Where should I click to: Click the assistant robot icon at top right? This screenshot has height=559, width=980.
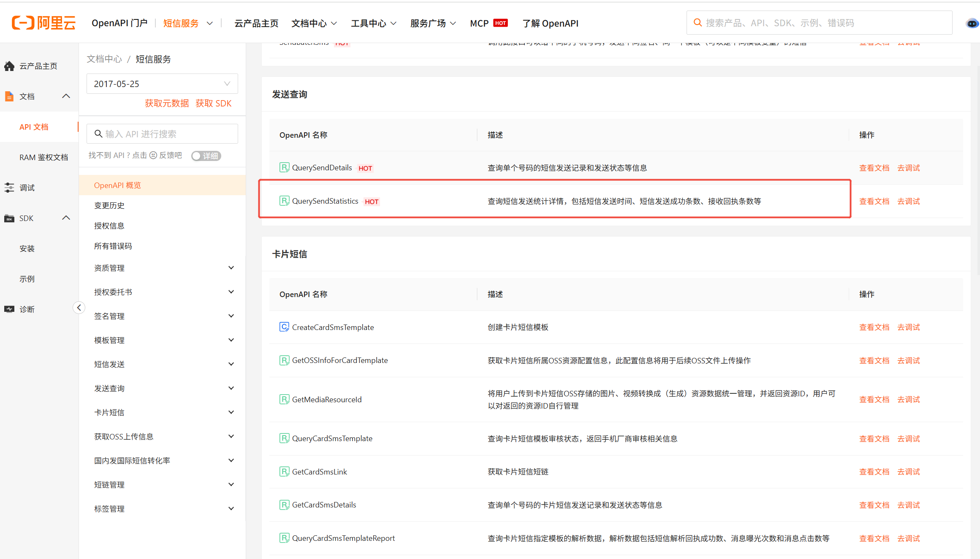[972, 23]
